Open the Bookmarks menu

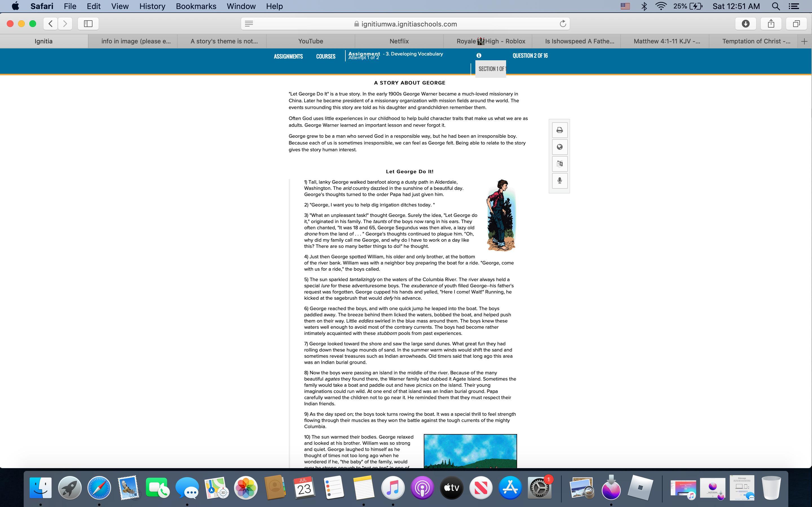(x=196, y=6)
